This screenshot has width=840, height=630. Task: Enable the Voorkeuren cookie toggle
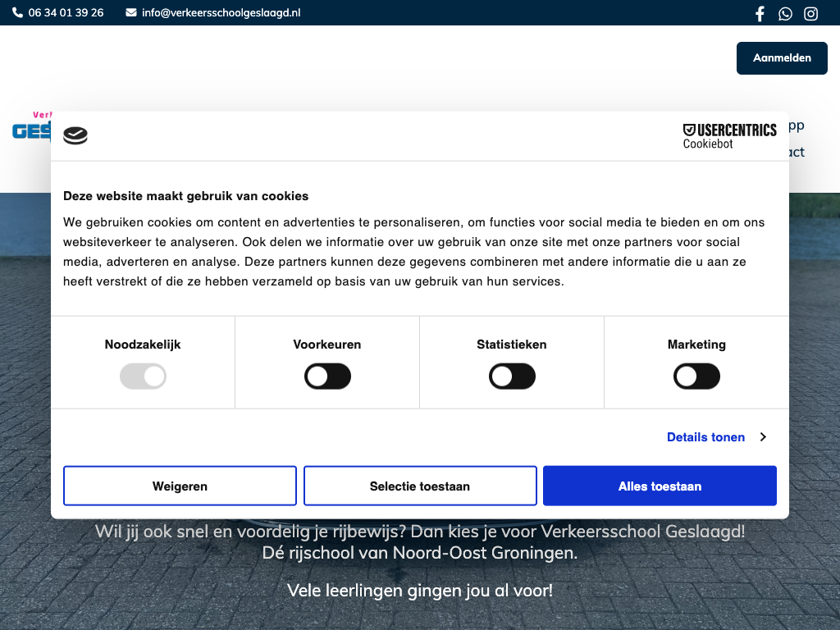[327, 377]
